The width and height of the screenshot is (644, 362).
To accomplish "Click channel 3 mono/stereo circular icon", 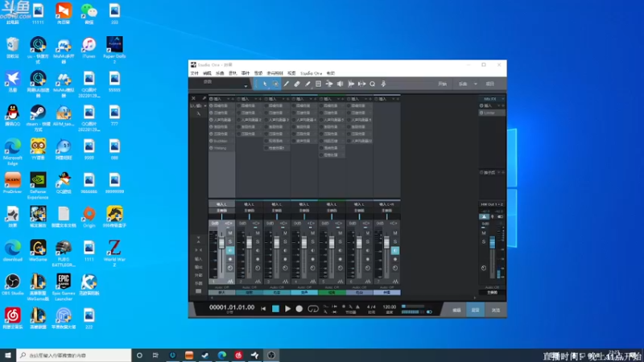I will pos(285,268).
